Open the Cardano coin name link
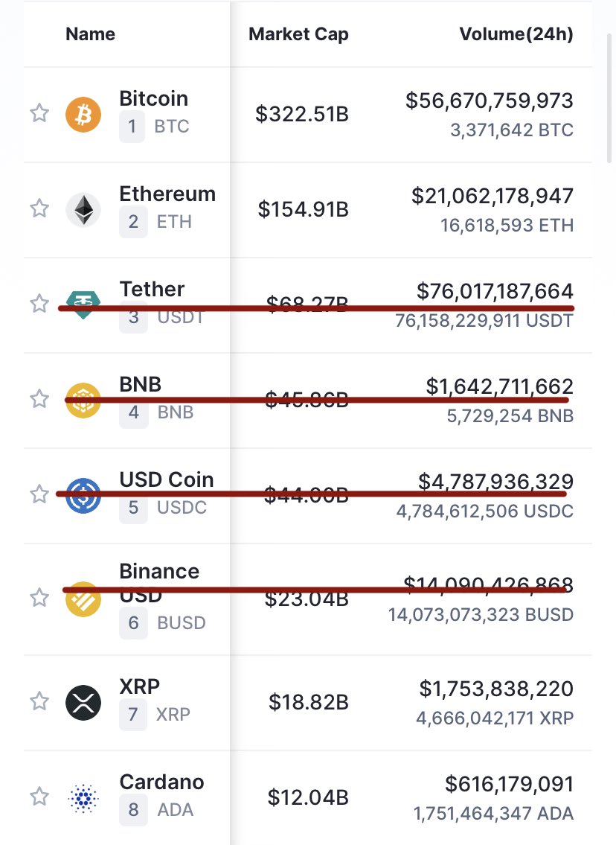 (x=161, y=782)
